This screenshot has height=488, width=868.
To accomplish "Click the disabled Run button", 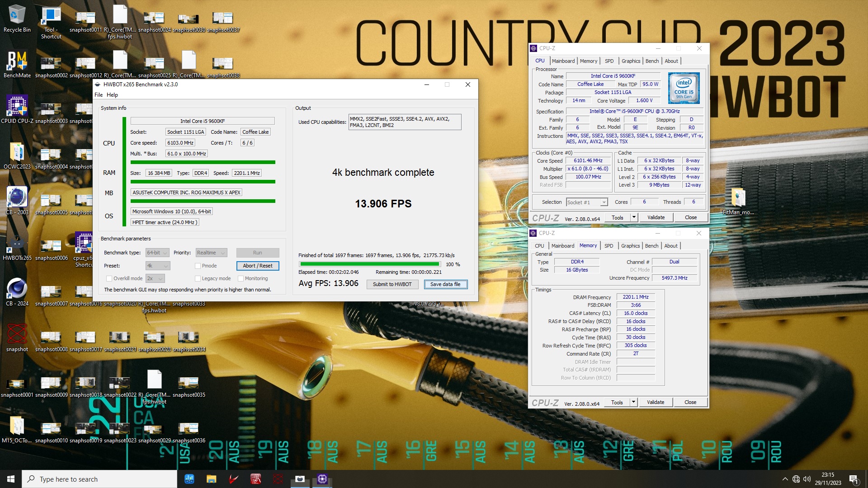I will tap(258, 253).
